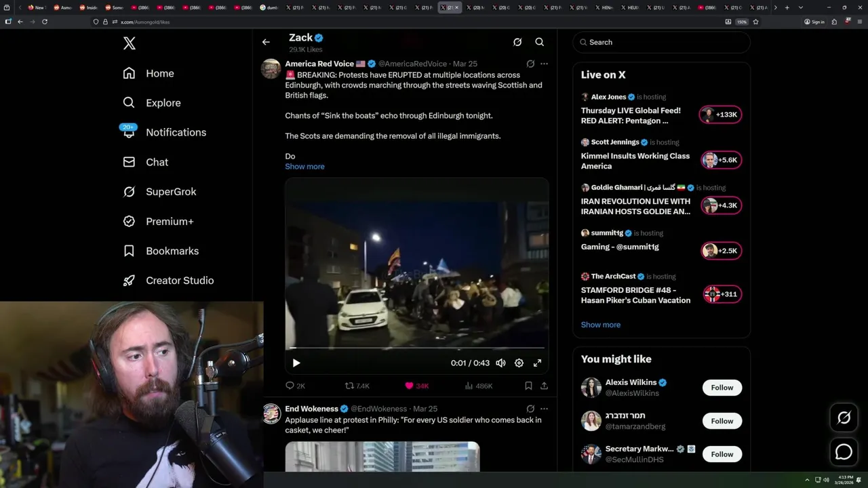Open the Alexis Wilkins profile avatar
Viewport: 868px width, 488px height.
click(x=591, y=388)
